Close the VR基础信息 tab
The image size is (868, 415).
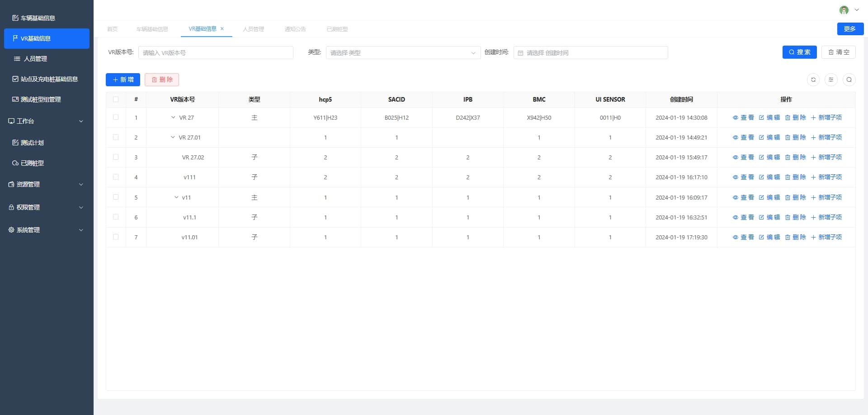pos(222,29)
